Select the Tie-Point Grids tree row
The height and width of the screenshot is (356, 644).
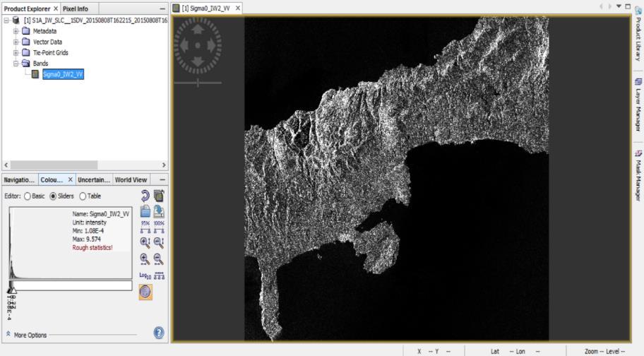click(x=51, y=52)
